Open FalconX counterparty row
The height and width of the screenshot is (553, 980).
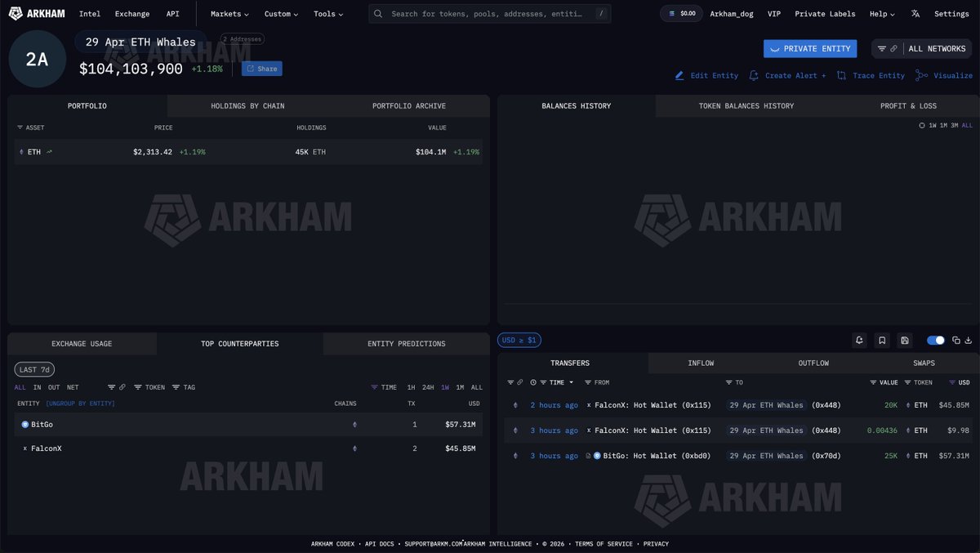click(x=248, y=448)
